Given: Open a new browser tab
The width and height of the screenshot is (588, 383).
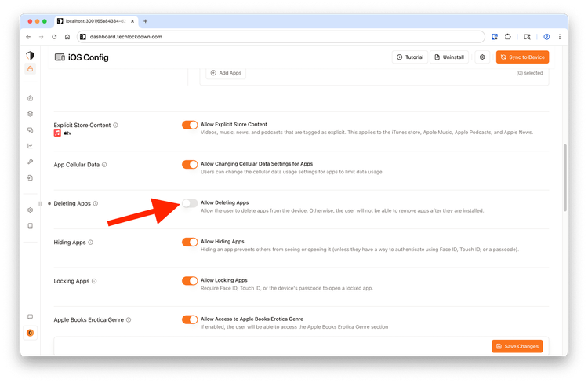Looking at the screenshot, I should pyautogui.click(x=146, y=21).
